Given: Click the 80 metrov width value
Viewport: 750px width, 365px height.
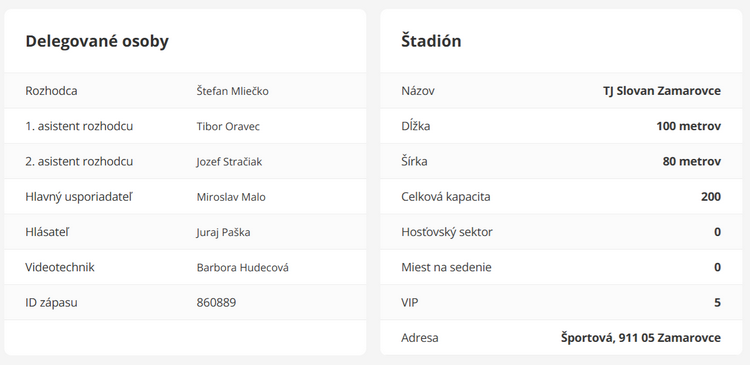Looking at the screenshot, I should point(692,162).
